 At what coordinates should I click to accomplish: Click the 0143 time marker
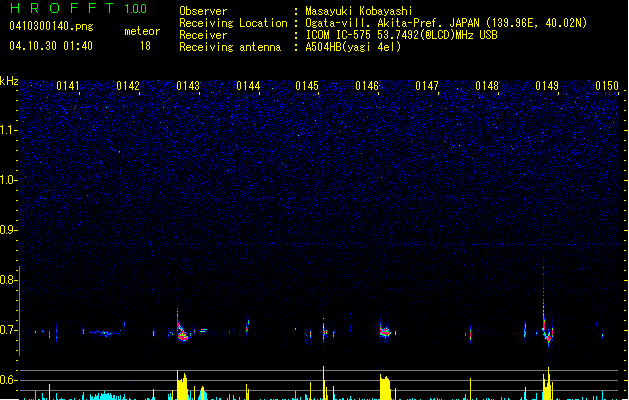pyautogui.click(x=188, y=86)
